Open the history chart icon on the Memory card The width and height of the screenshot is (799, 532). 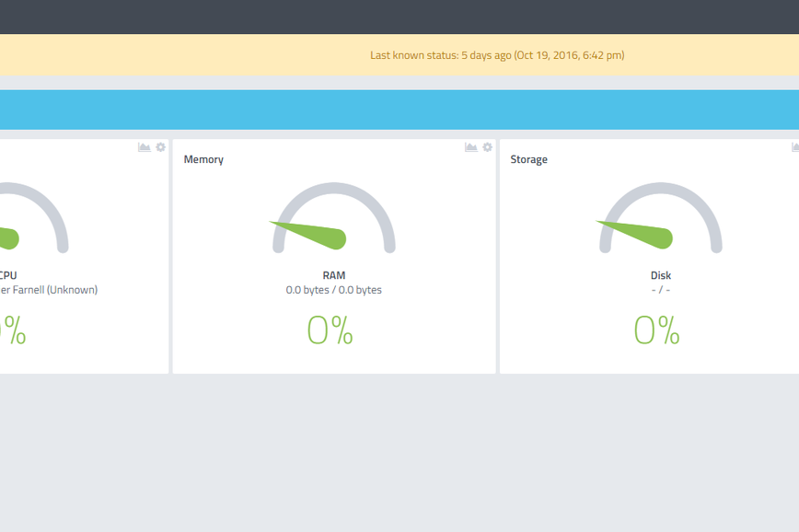coord(471,147)
